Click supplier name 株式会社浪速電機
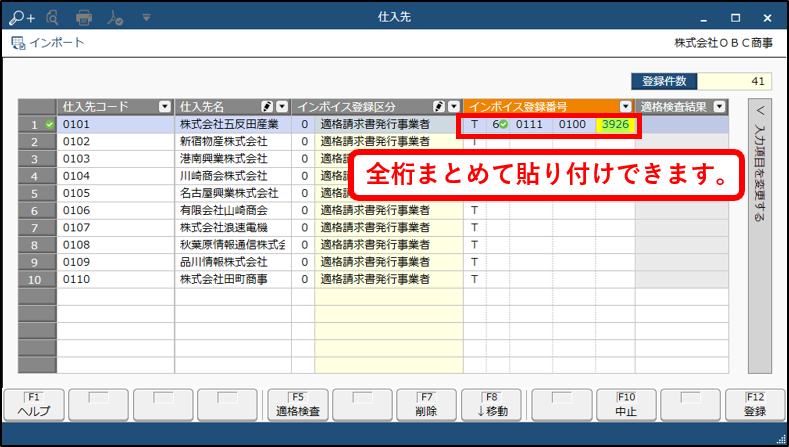This screenshot has width=789, height=447. click(223, 228)
